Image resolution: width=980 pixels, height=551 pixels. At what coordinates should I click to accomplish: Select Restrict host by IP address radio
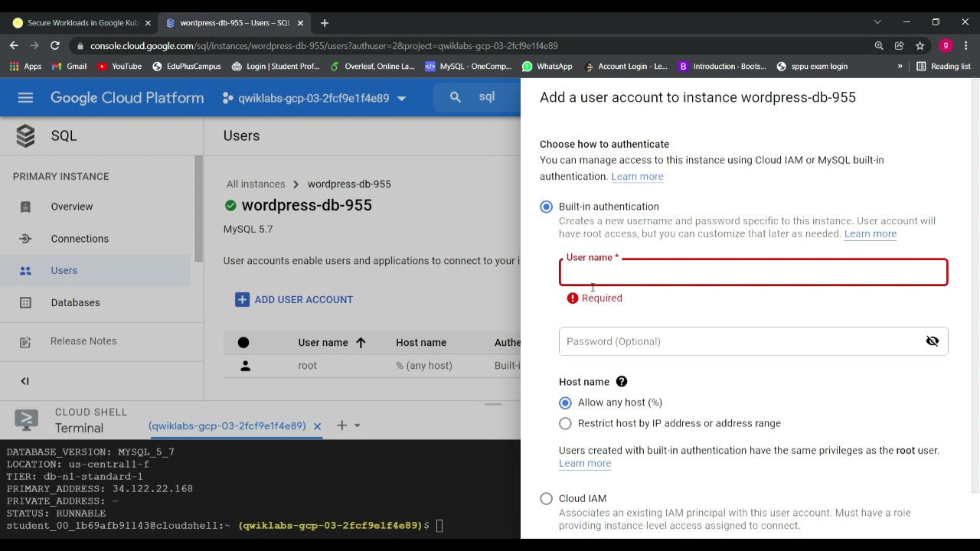565,423
